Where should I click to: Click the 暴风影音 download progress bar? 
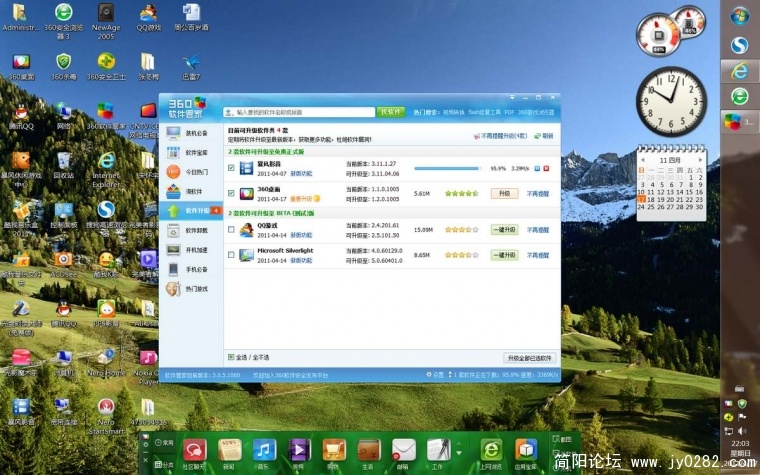448,168
